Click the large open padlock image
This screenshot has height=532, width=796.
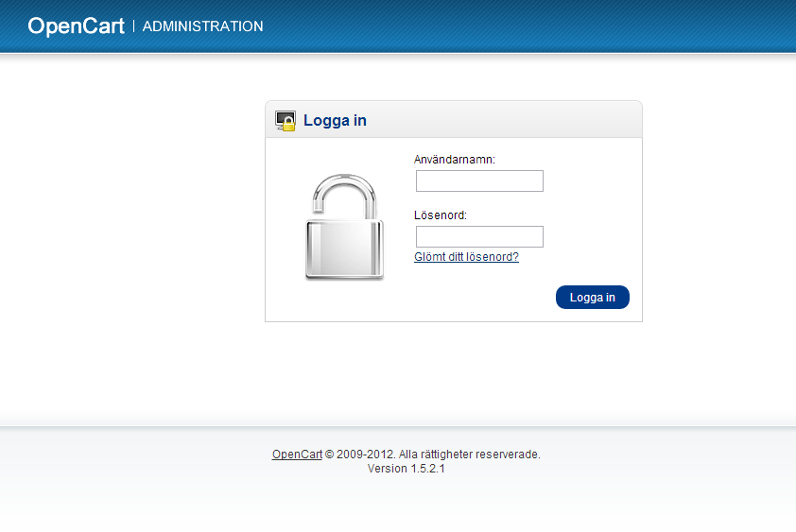[x=344, y=227]
